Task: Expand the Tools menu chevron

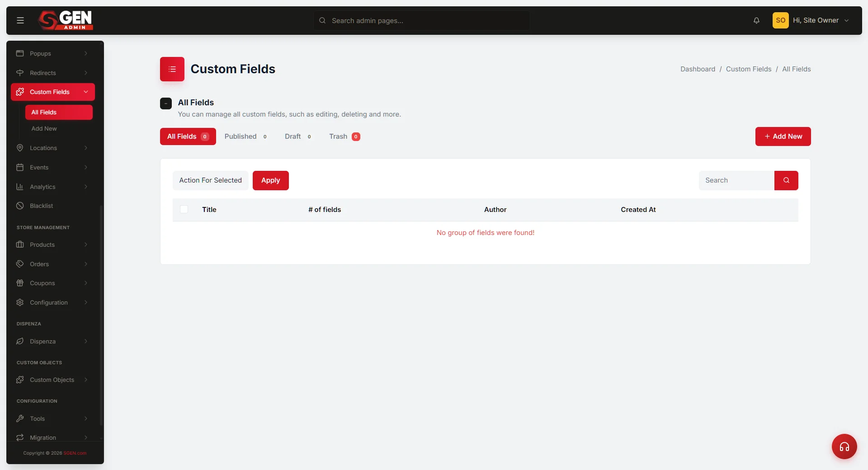Action: (x=86, y=418)
